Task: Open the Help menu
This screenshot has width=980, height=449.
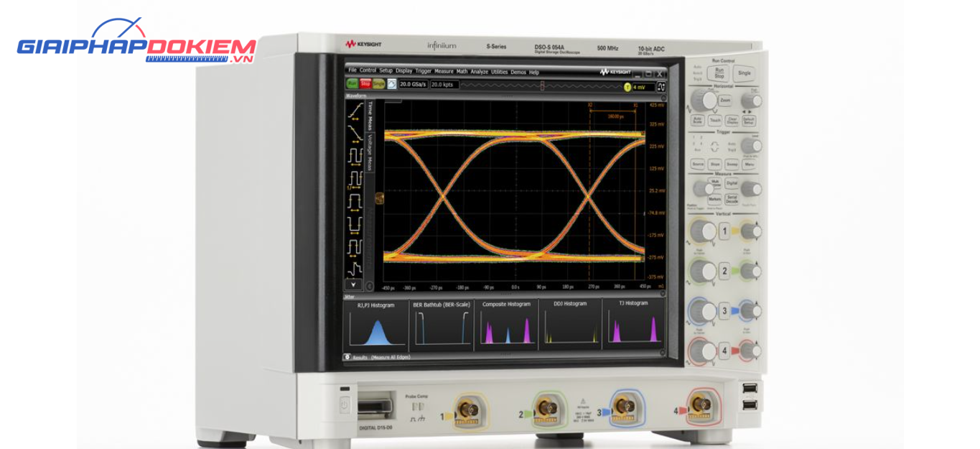Action: pyautogui.click(x=534, y=72)
